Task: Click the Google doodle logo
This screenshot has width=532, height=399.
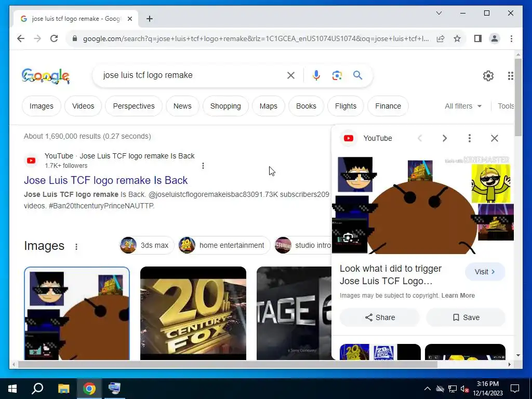Action: tap(46, 76)
